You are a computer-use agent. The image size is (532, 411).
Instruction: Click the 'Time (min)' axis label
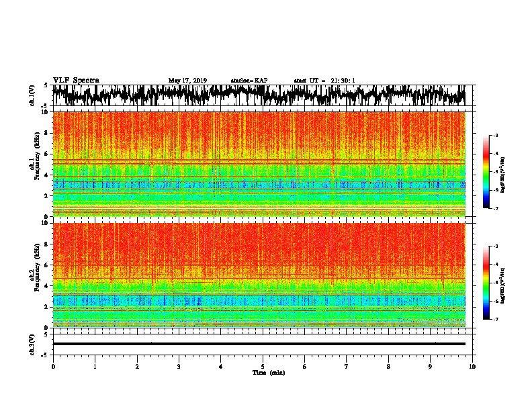point(269,373)
